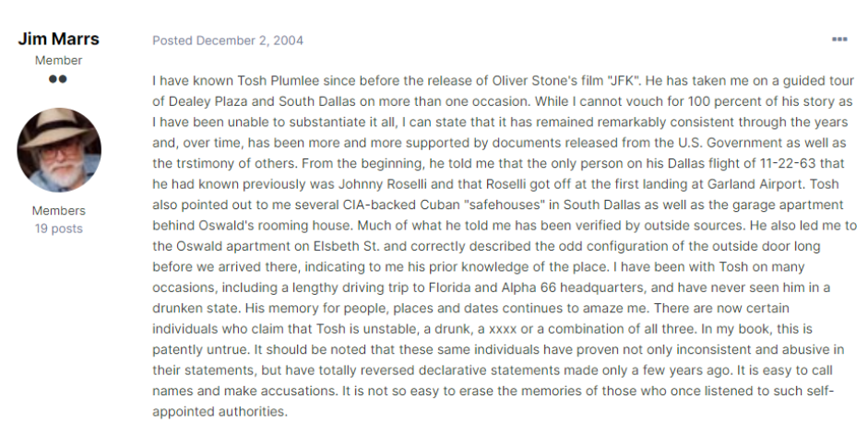Select the Members group label below avatar

point(58,210)
